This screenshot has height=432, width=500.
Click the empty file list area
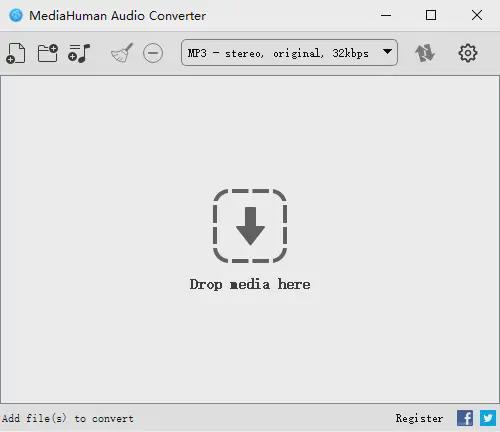pyautogui.click(x=250, y=239)
